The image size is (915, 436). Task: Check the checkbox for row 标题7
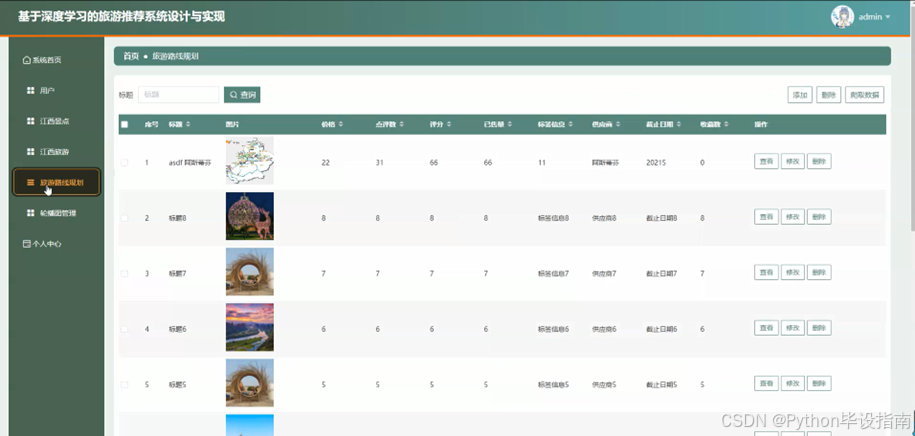(124, 273)
